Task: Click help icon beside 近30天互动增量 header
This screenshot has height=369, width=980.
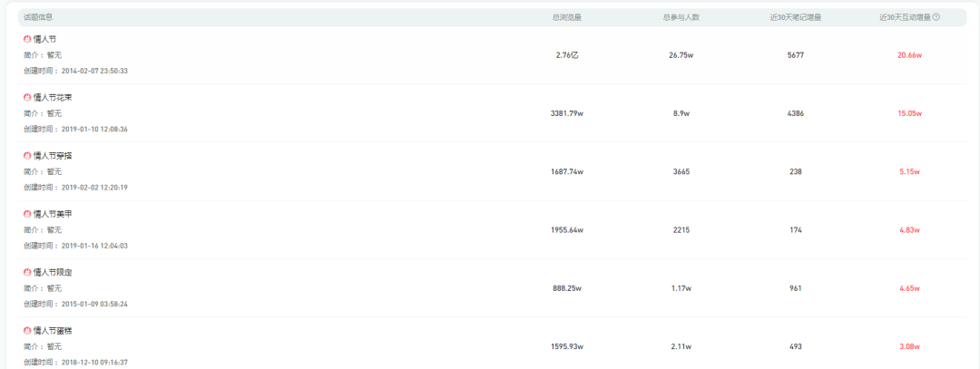Action: [x=936, y=17]
